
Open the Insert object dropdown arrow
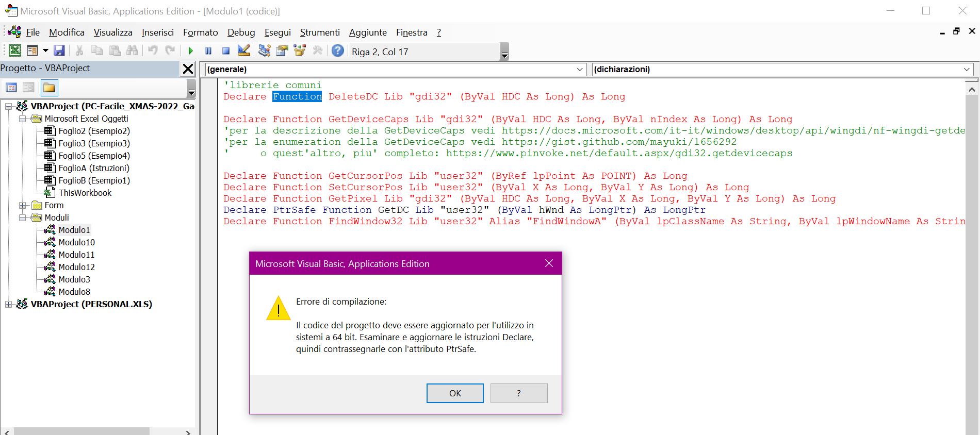coord(45,51)
